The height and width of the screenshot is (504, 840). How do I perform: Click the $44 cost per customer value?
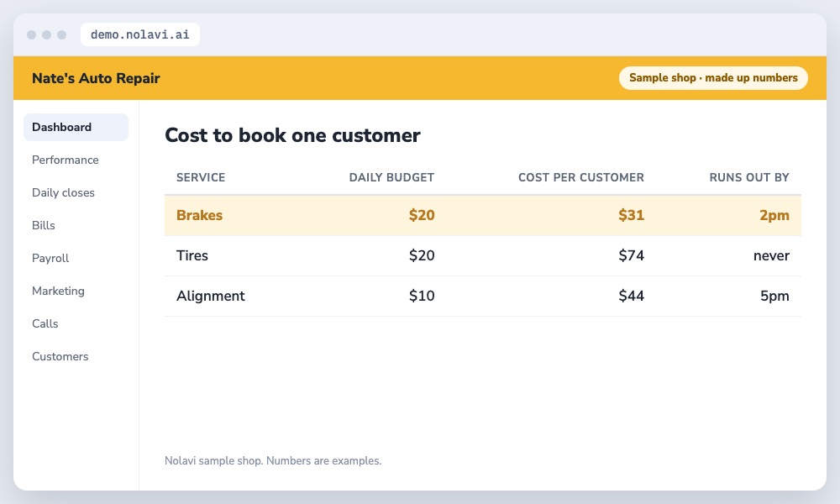point(631,296)
